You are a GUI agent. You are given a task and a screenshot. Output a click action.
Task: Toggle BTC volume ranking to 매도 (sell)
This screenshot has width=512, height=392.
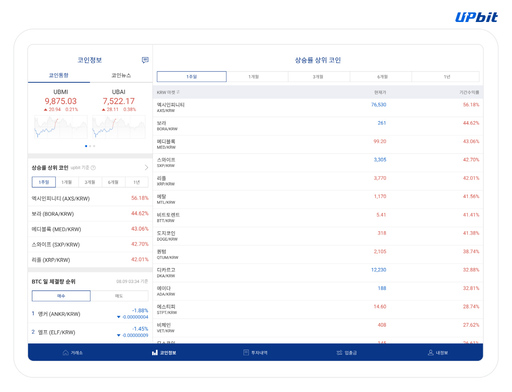[119, 296]
